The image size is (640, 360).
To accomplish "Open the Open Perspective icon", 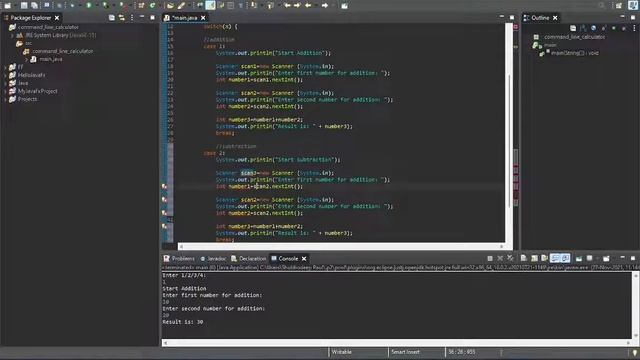I will pyautogui.click(x=619, y=6).
